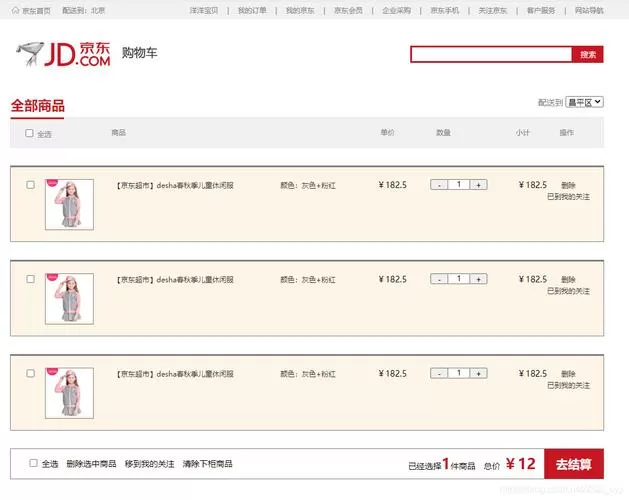
Task: Open the first item's product thumbnail
Action: 69,204
